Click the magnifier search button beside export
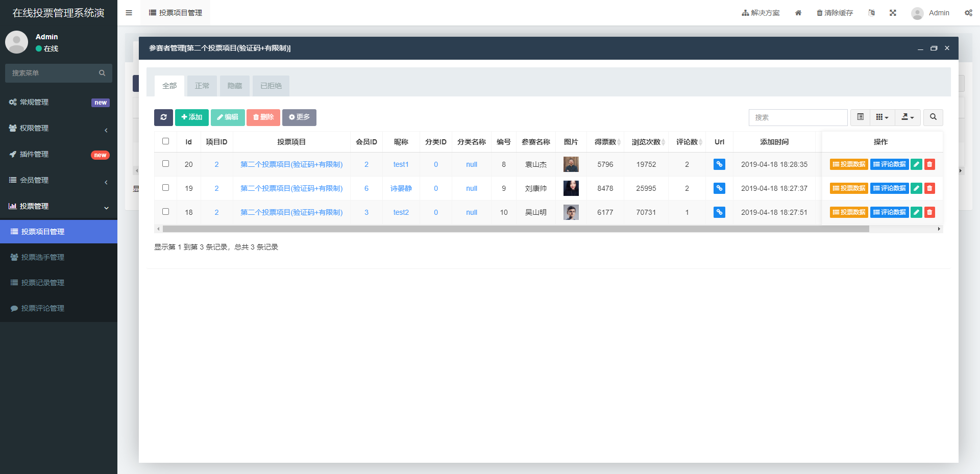Screen dimensions: 980x474 [933, 117]
